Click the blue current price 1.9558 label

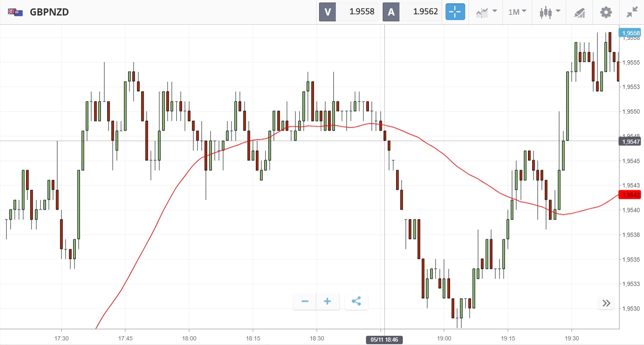[631, 33]
